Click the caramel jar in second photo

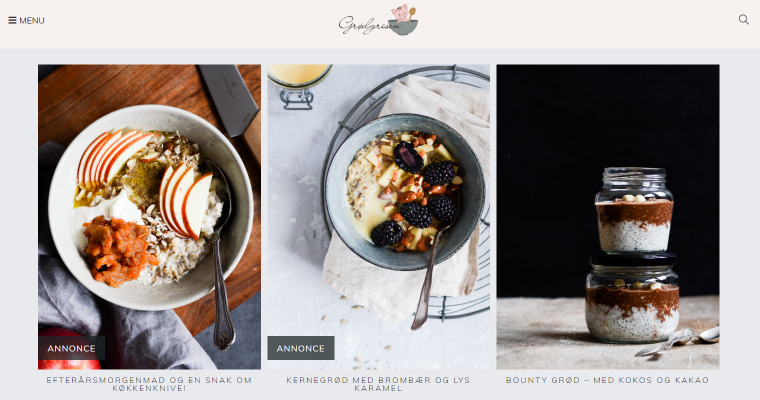(x=298, y=86)
